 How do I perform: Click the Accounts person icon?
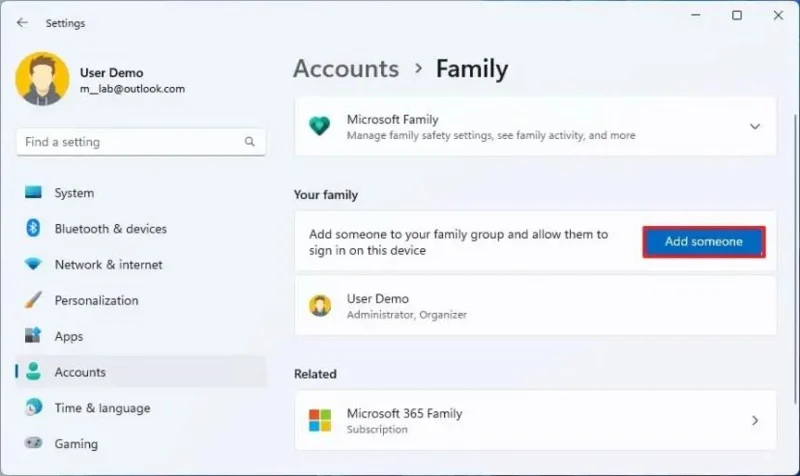click(33, 371)
